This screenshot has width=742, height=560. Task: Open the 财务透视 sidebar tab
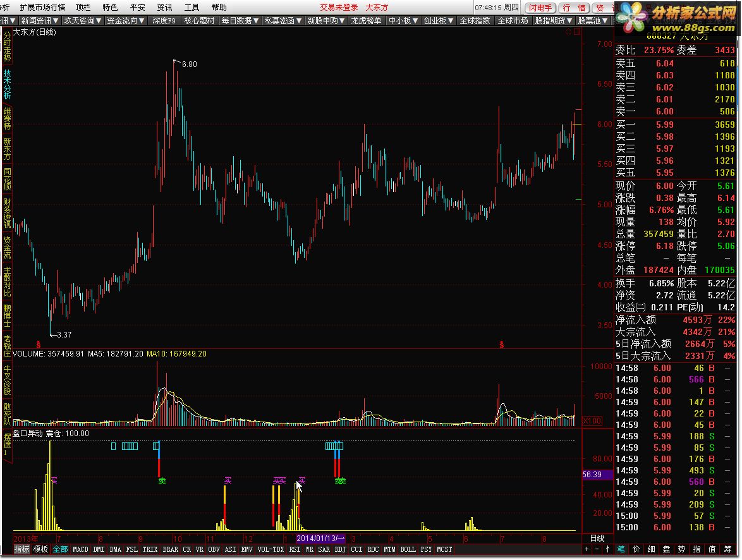coord(7,213)
